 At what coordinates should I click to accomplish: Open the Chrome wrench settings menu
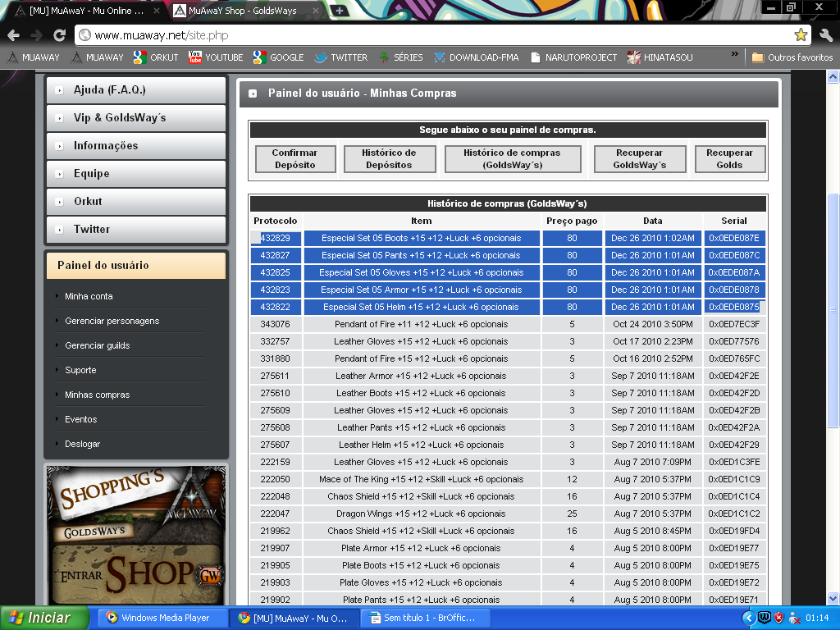tap(825, 35)
